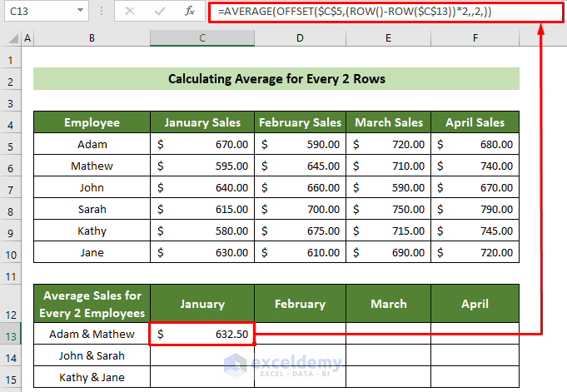Select the Adam & Mathew row label
The image size is (567, 392).
click(92, 334)
